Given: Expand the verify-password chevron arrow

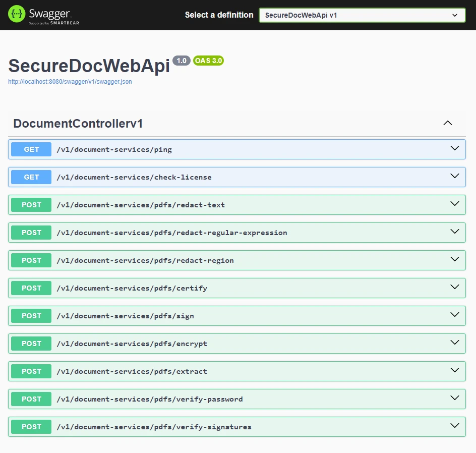Looking at the screenshot, I should [454, 398].
